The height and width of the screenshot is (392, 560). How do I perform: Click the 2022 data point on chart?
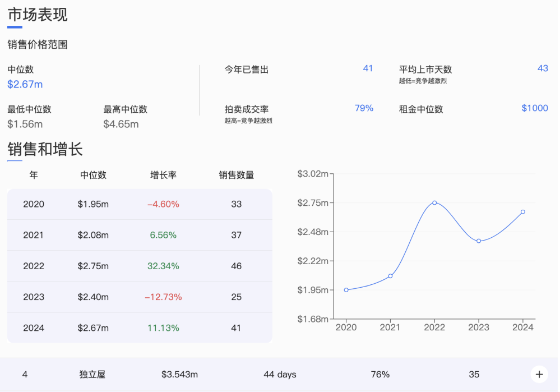[x=434, y=202]
